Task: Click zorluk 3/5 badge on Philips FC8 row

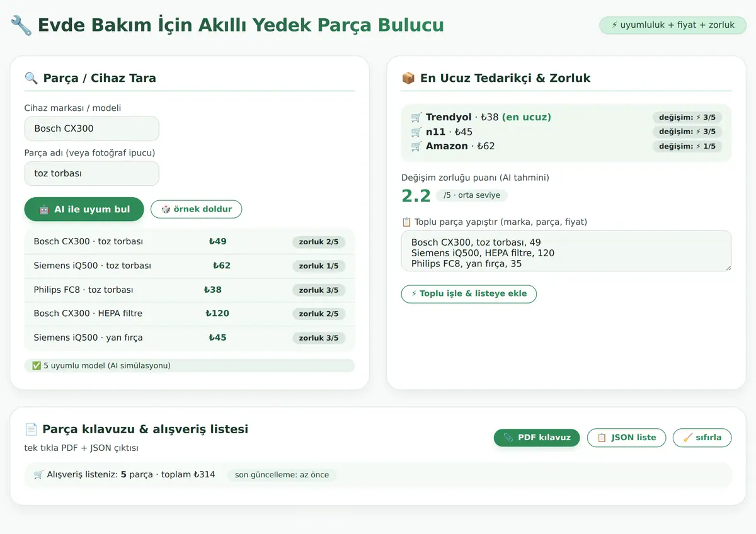Action: pos(319,290)
